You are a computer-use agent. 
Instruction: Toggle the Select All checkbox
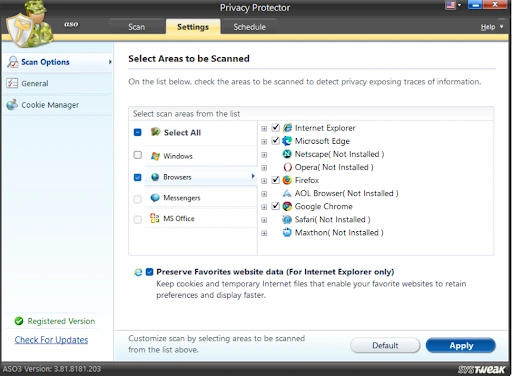(x=138, y=132)
